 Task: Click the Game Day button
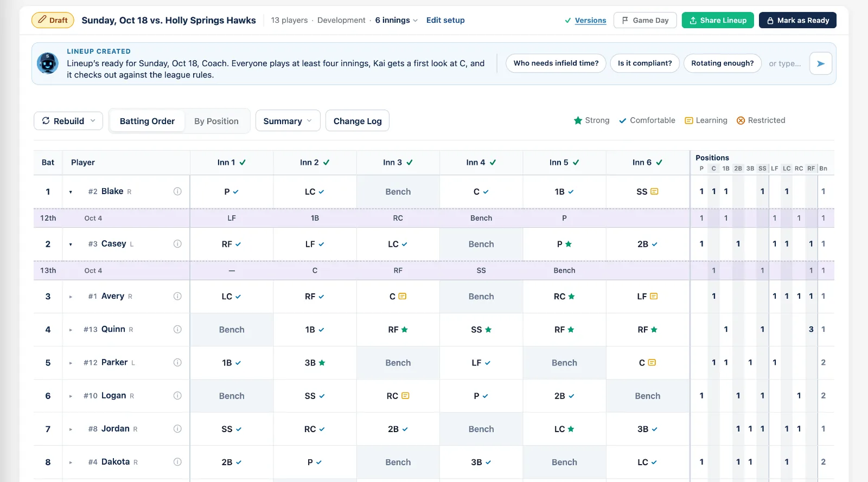tap(645, 20)
